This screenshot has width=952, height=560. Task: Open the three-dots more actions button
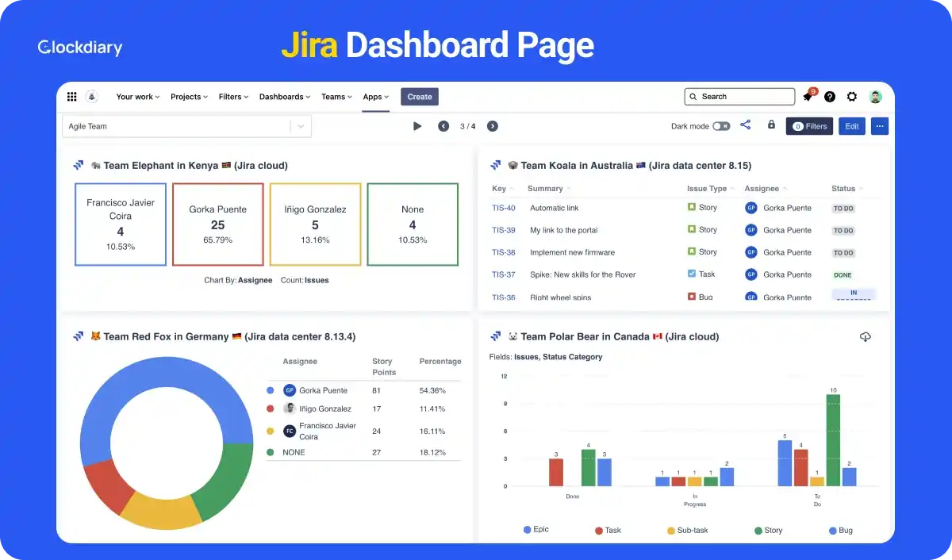(879, 126)
